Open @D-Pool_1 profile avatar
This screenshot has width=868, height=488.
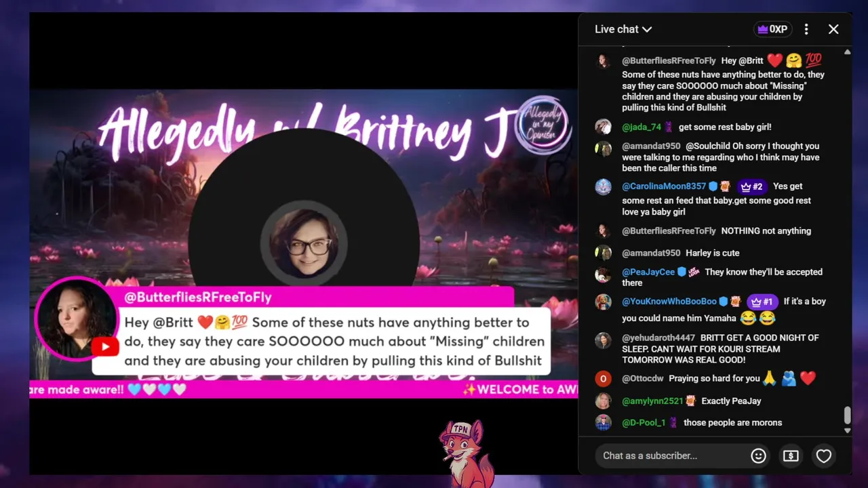click(x=603, y=422)
